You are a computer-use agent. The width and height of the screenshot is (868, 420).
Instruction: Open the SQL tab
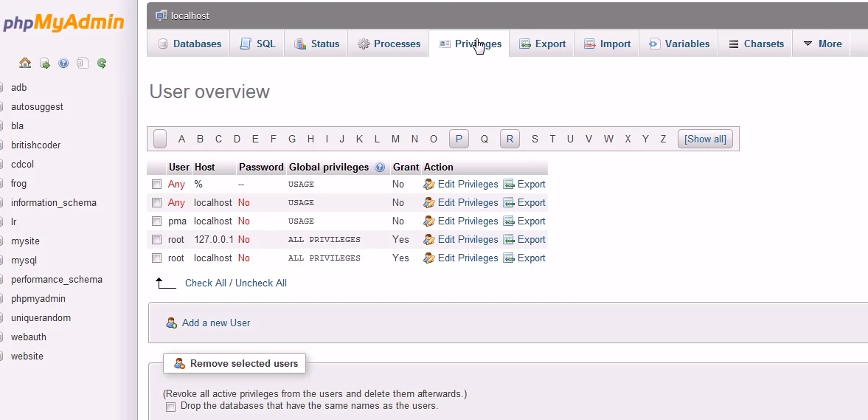tap(257, 44)
